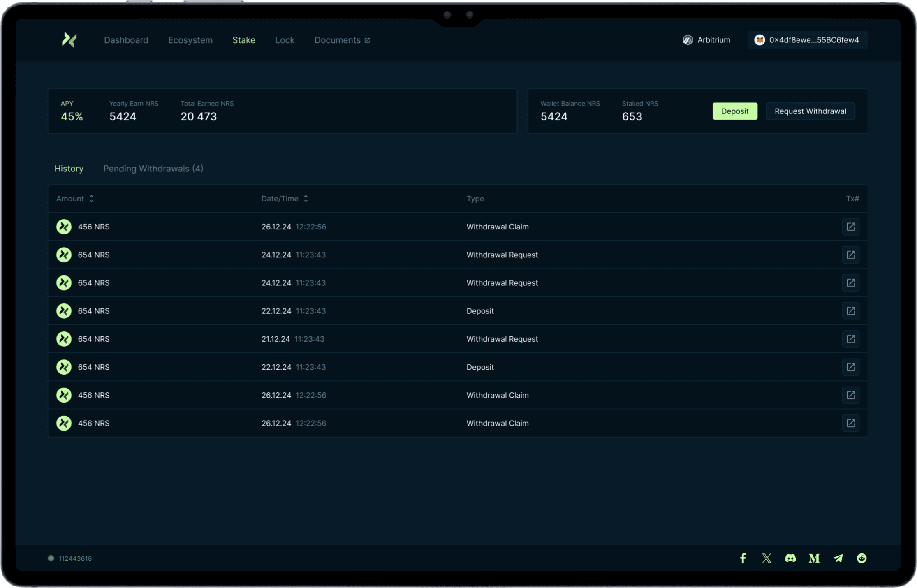Screen dimensions: 917x588
Task: Open the Reddit icon in the footer
Action: pyautogui.click(x=861, y=558)
